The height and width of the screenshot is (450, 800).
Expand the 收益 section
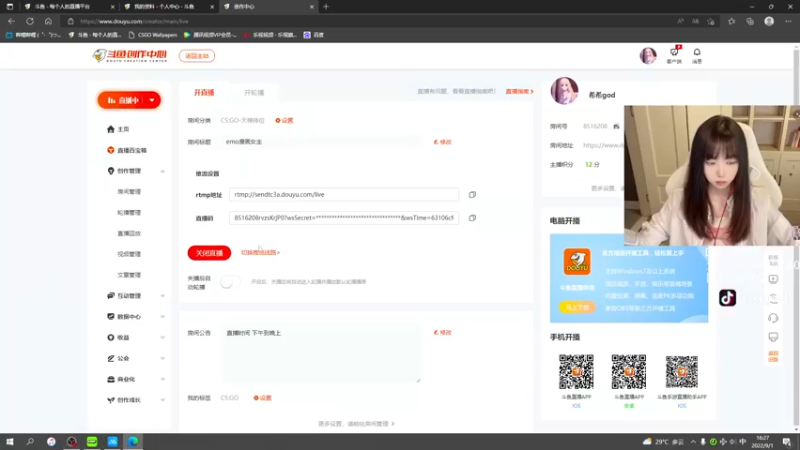pos(162,338)
